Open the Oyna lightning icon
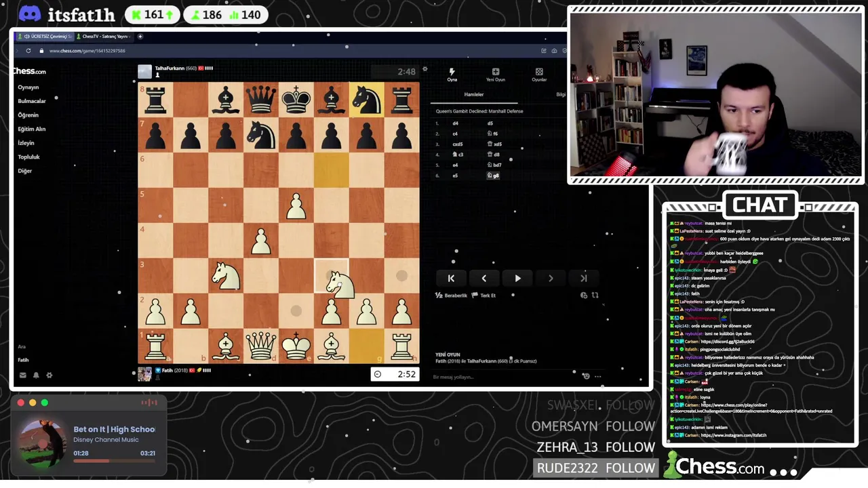The image size is (868, 488). 452,71
